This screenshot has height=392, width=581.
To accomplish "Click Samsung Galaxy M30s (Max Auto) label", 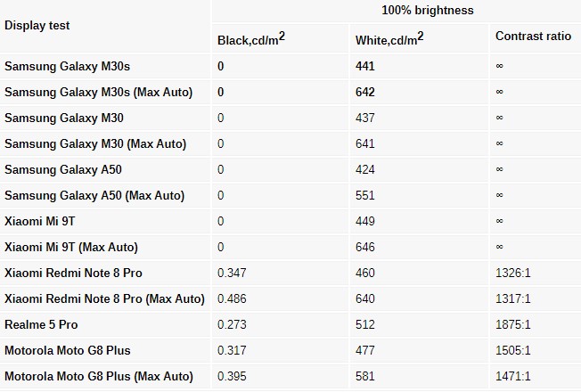I will tap(99, 93).
